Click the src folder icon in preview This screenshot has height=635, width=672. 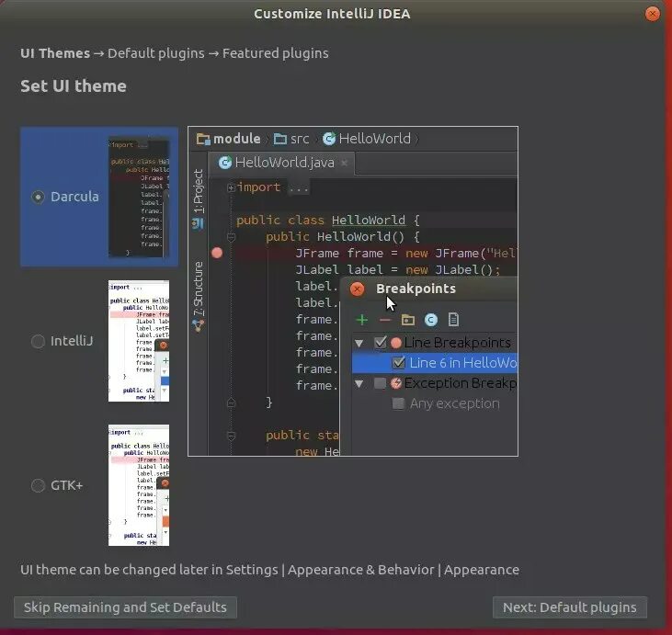point(280,139)
